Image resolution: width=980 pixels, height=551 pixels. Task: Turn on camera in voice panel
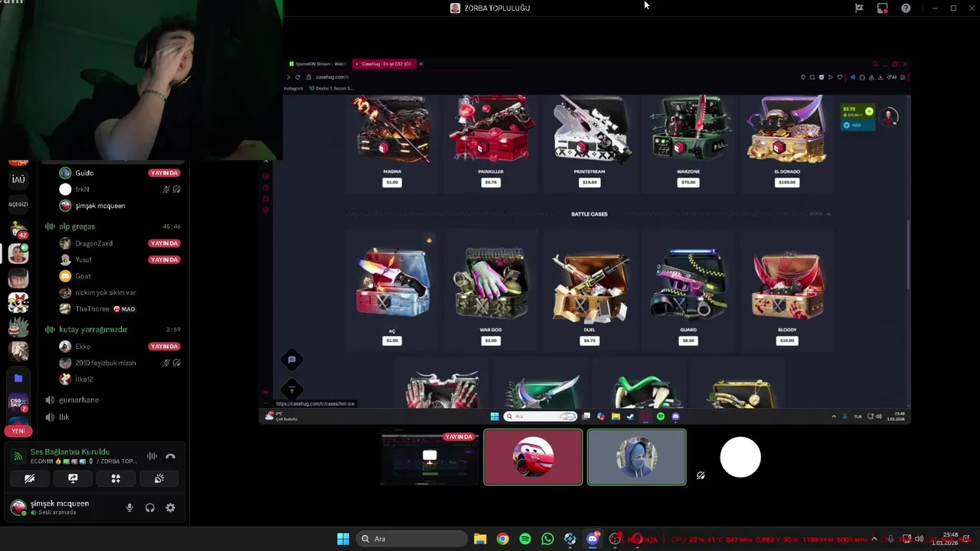tap(29, 478)
